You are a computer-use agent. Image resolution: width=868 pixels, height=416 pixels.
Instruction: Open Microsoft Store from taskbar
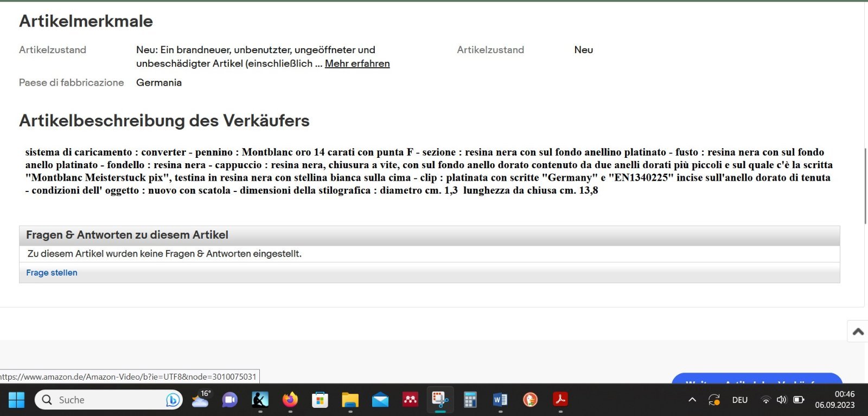tap(320, 400)
